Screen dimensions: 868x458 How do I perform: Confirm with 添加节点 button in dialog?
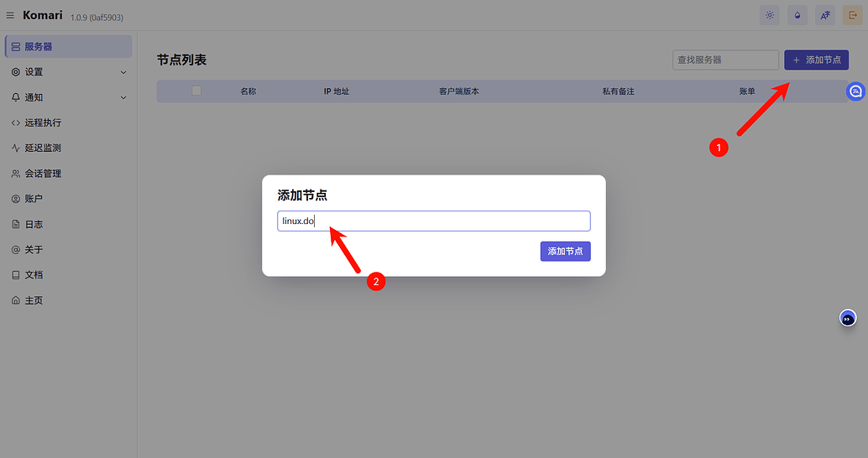[x=565, y=251]
